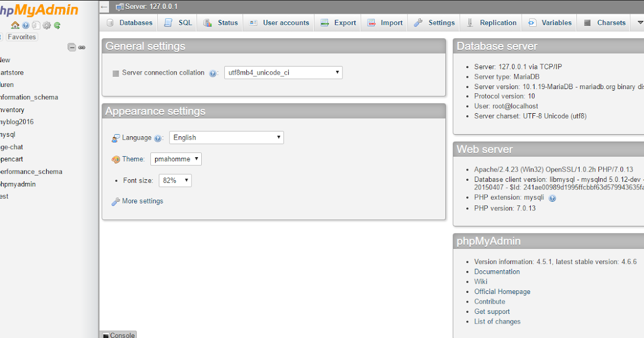Open help beside Server connection collation

pyautogui.click(x=213, y=72)
